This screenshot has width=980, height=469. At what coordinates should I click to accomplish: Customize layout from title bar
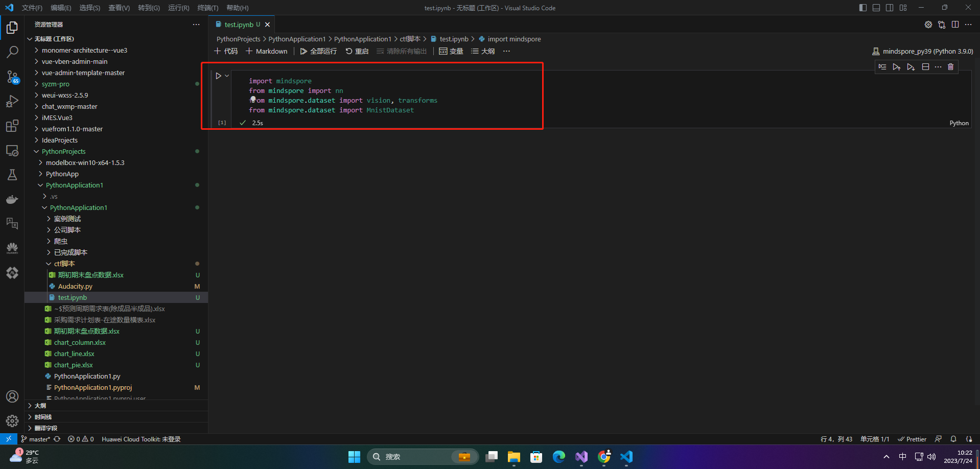pos(903,8)
